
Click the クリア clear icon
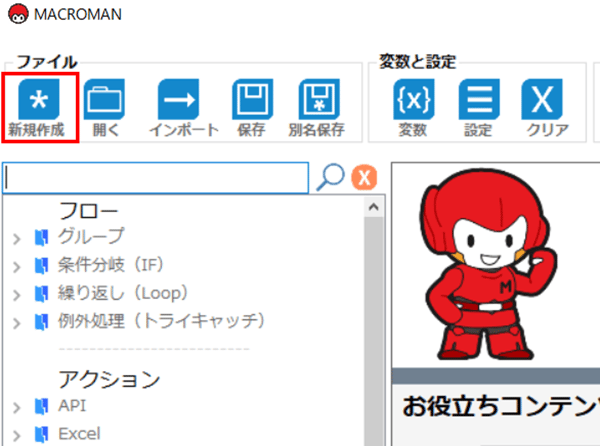(542, 99)
